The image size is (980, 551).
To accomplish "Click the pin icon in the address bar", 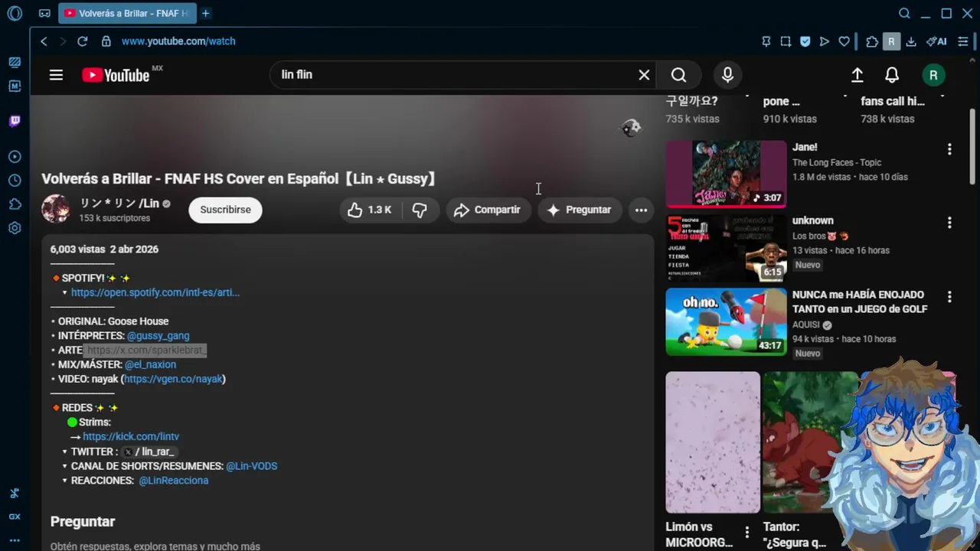I will [x=766, y=41].
